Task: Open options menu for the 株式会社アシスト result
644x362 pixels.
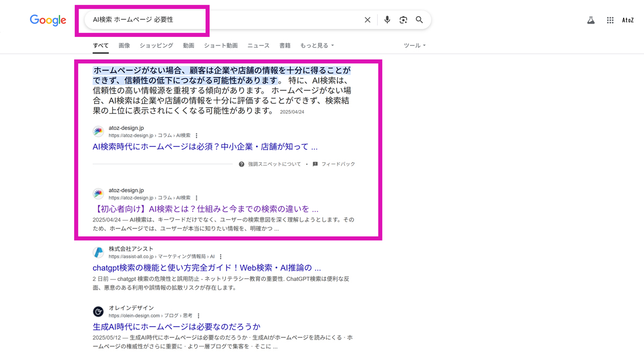Action: pyautogui.click(x=221, y=257)
